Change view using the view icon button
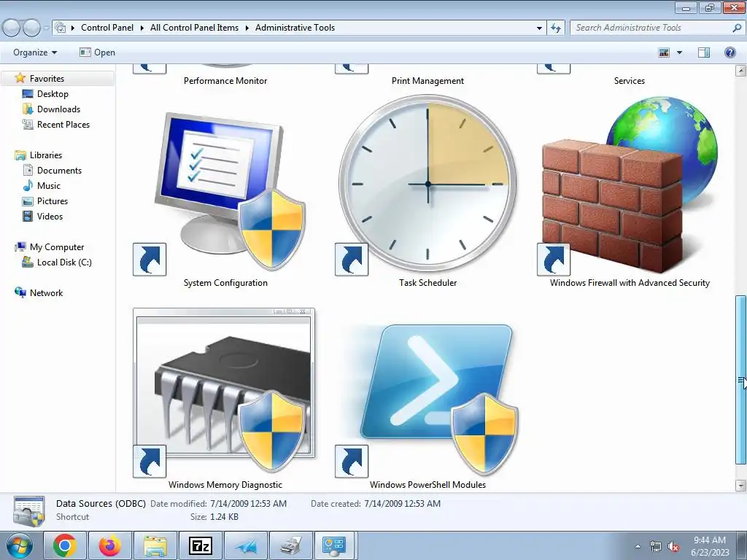Viewport: 747px width, 560px height. 664,52
